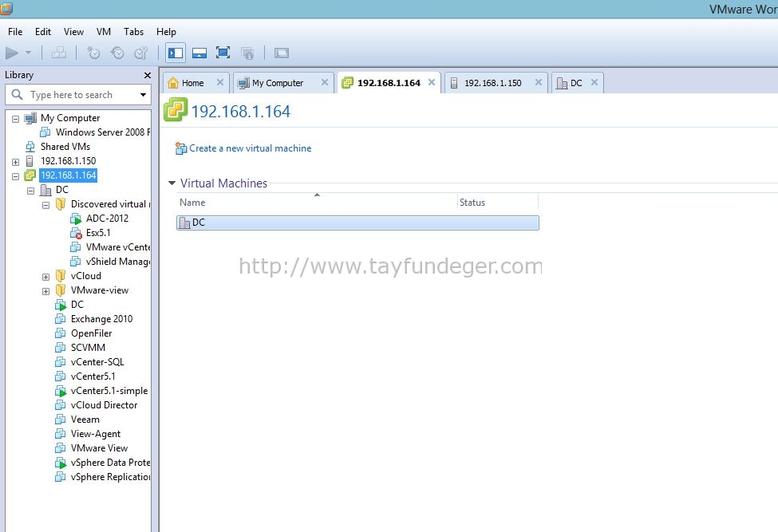Click the Full Screen mode toolbar icon
This screenshot has width=778, height=532.
223,53
